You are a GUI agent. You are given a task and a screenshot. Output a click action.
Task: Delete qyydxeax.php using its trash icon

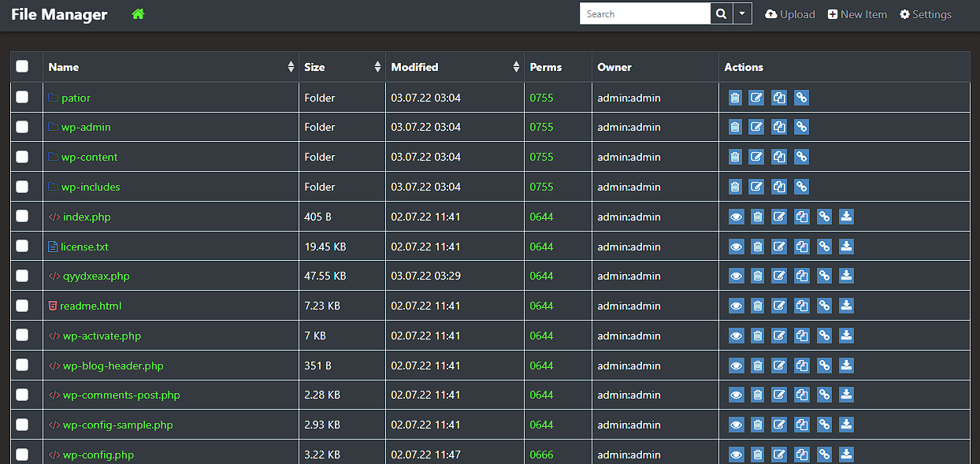click(x=757, y=276)
